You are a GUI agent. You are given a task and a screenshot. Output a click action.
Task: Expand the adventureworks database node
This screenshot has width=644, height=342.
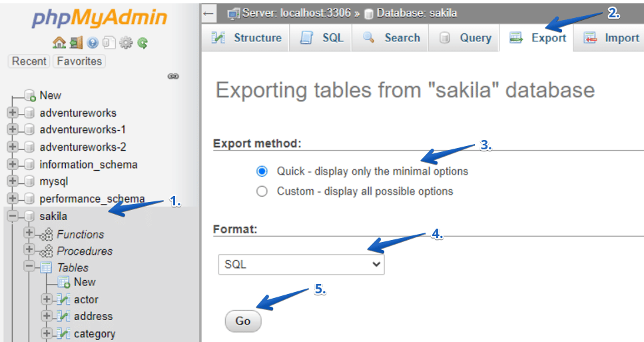13,112
